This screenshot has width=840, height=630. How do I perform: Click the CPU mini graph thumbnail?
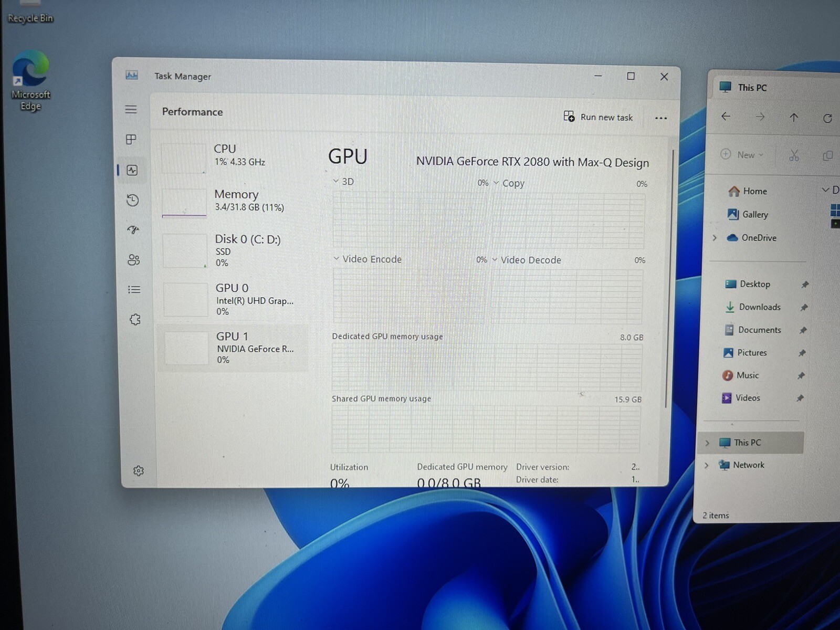click(184, 159)
